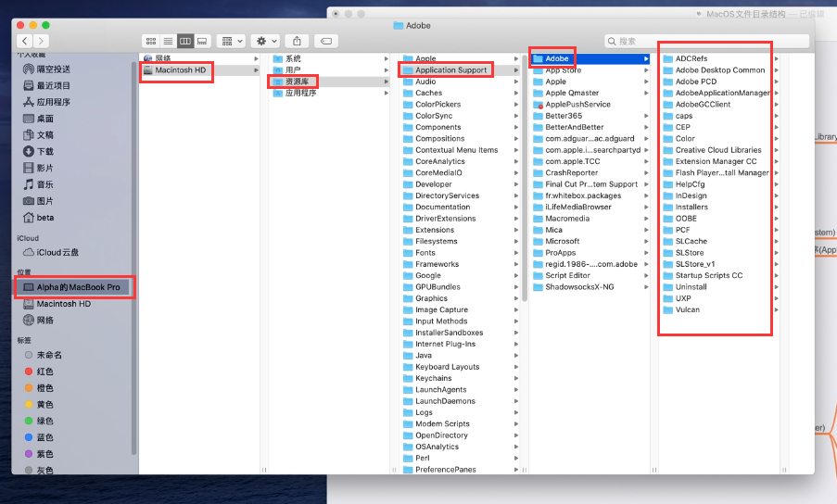Click the fourth column's vertical scrollbar
The image size is (837, 504).
(x=525, y=178)
